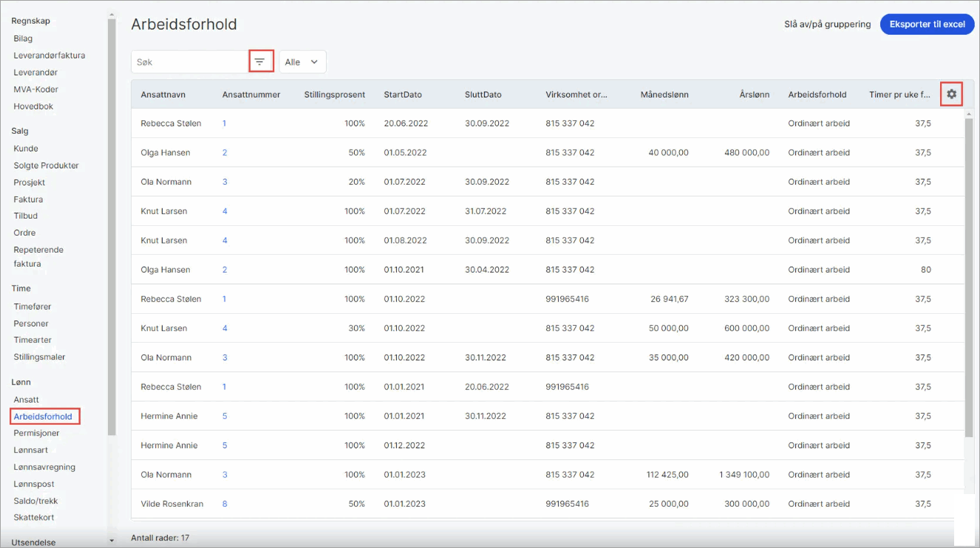Open Skattekort in sidebar
The image size is (980, 548).
pos(34,518)
